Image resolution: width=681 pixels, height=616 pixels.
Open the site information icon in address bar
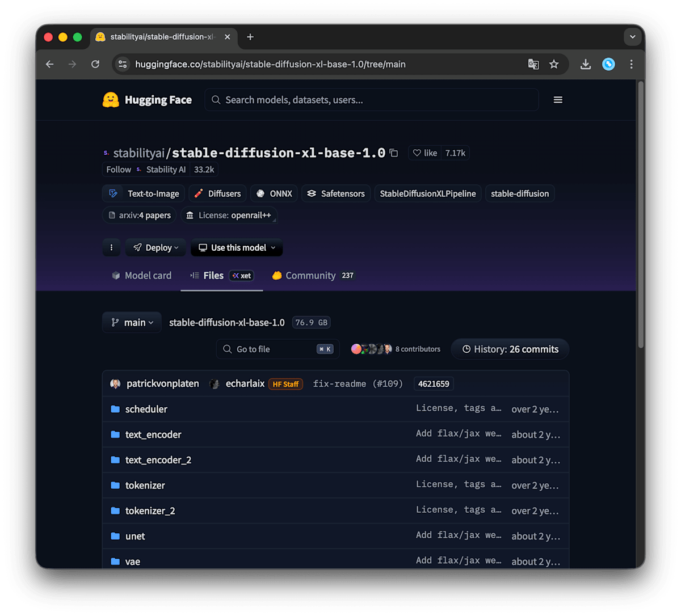pyautogui.click(x=123, y=64)
